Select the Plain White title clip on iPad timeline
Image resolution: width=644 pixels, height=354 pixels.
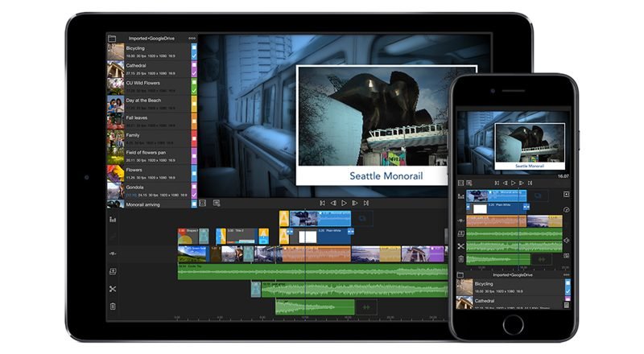point(321,237)
